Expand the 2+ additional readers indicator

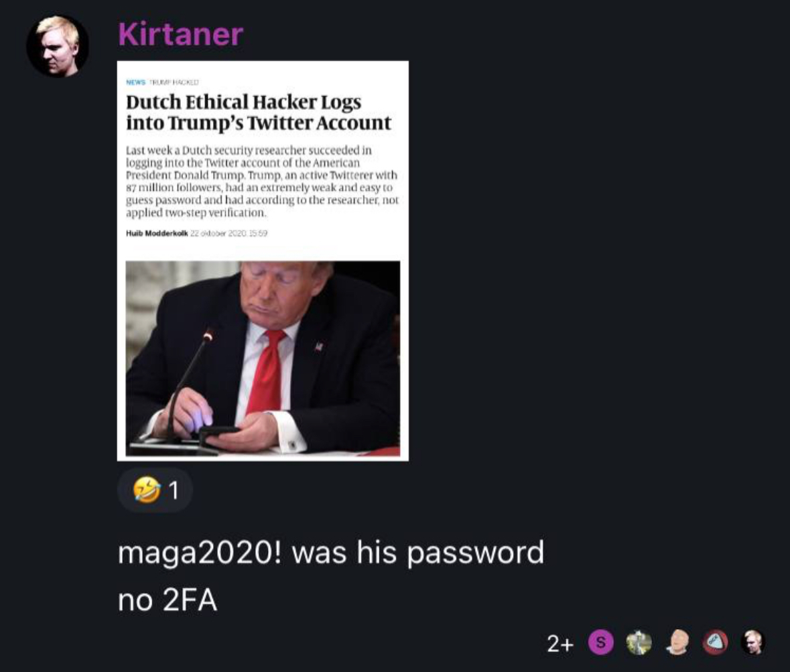[x=560, y=643]
